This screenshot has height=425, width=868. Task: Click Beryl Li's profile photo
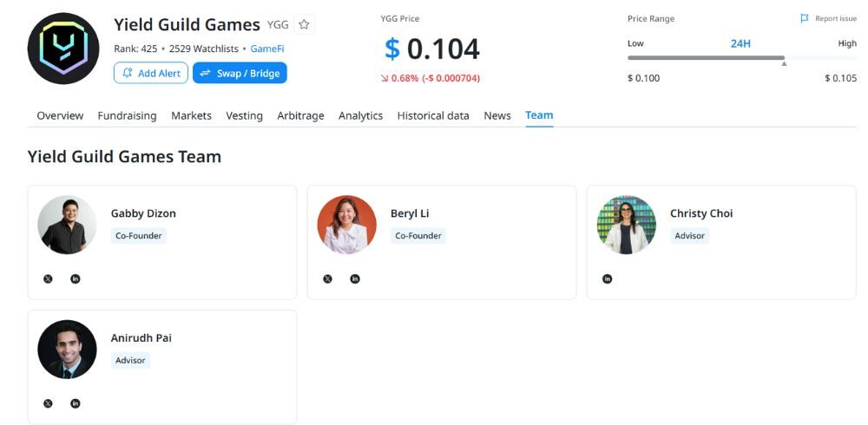(x=346, y=225)
